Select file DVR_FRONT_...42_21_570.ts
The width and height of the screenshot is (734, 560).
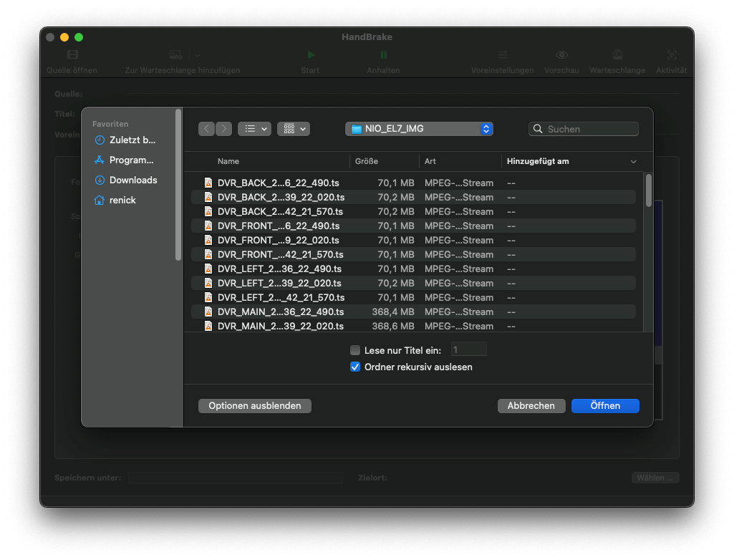413,254
